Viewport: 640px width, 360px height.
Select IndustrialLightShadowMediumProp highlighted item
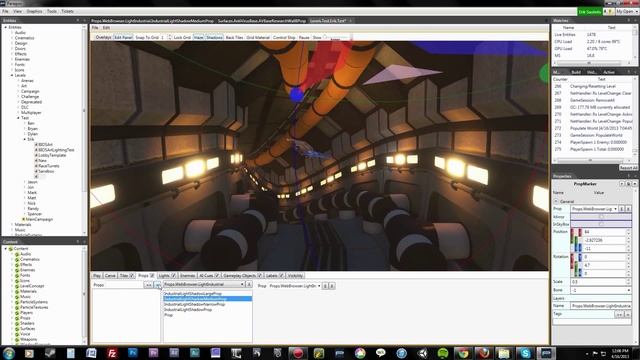(208, 299)
